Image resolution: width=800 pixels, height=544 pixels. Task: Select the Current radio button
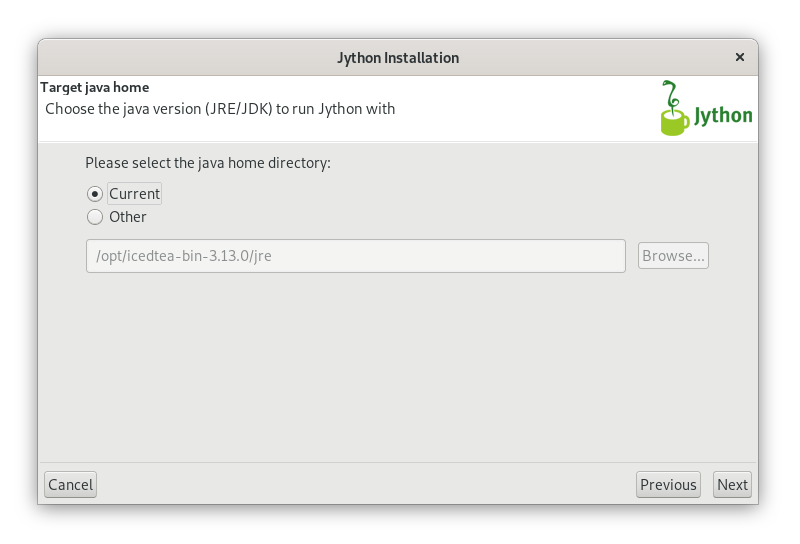(x=95, y=194)
